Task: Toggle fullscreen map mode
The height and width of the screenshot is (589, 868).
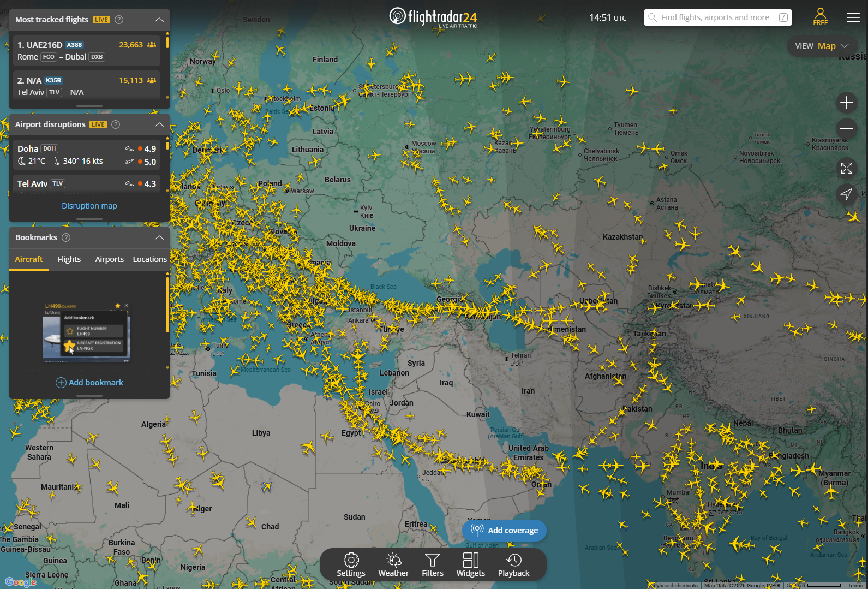Action: pyautogui.click(x=847, y=168)
